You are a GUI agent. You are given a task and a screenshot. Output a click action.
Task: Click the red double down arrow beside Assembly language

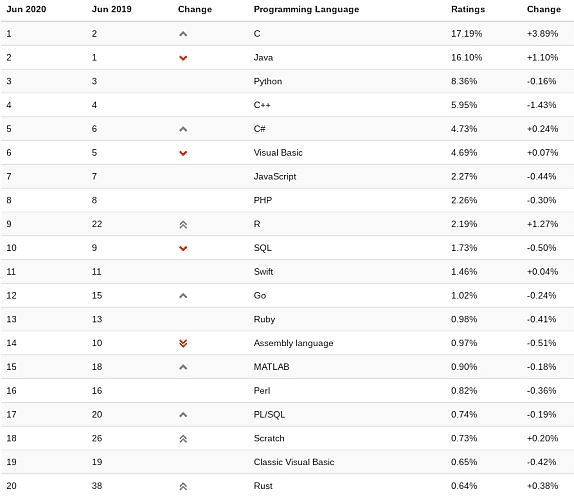click(183, 343)
